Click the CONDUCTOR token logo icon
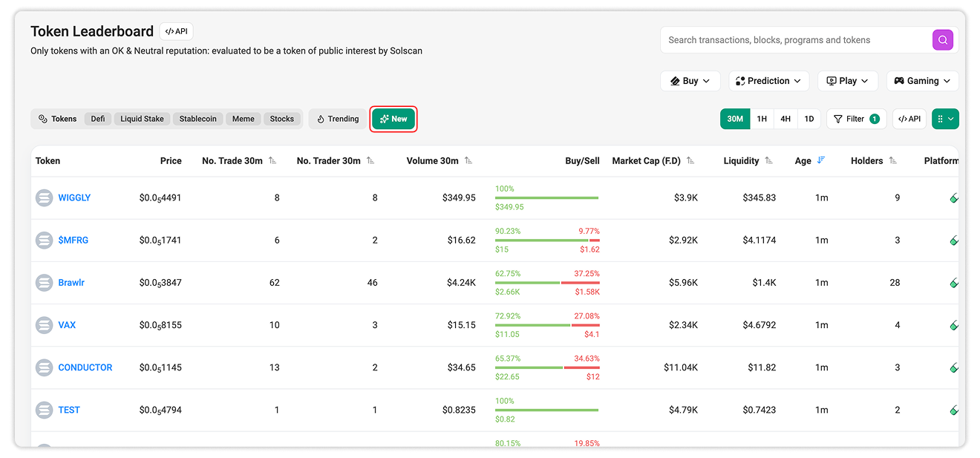The height and width of the screenshot is (458, 980). tap(45, 367)
